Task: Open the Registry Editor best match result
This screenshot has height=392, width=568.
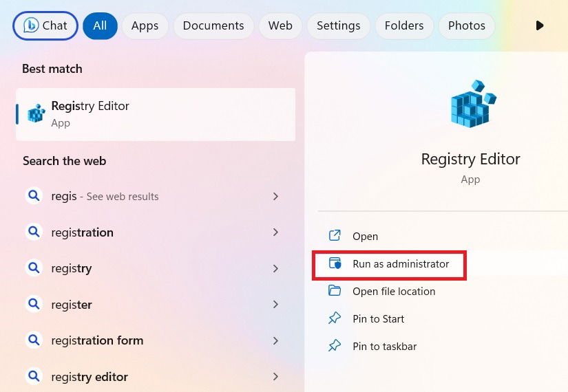Action: pyautogui.click(x=156, y=114)
